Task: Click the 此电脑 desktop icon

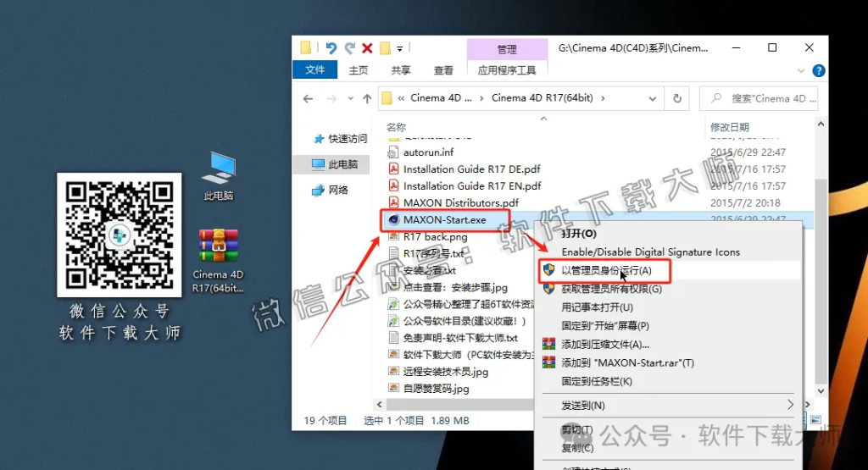Action: (x=219, y=176)
